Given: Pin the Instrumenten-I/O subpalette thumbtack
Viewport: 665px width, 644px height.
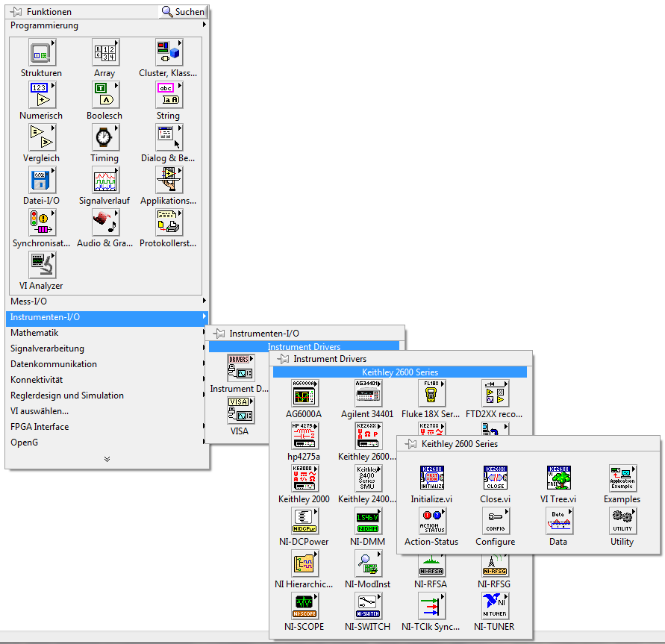Looking at the screenshot, I should [x=219, y=334].
